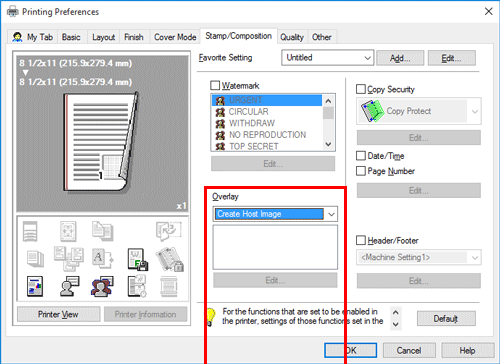The width and height of the screenshot is (500, 364).
Task: Click the grayed duplicate pages icon
Action: coord(103,231)
